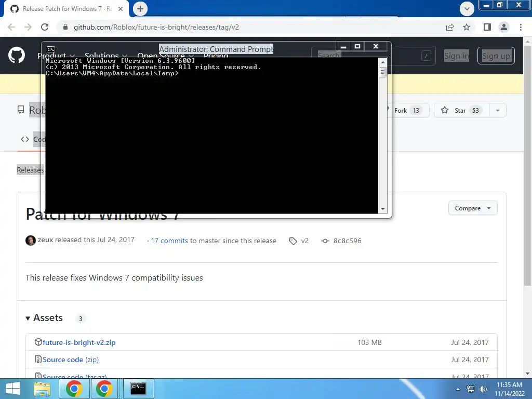Open Chrome side panel icon
The width and height of the screenshot is (532, 399).
coord(487,27)
